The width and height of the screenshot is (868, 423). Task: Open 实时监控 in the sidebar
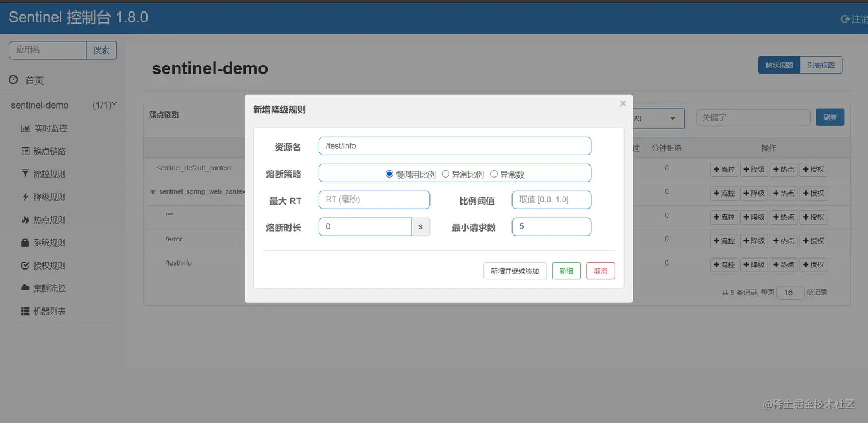click(50, 128)
